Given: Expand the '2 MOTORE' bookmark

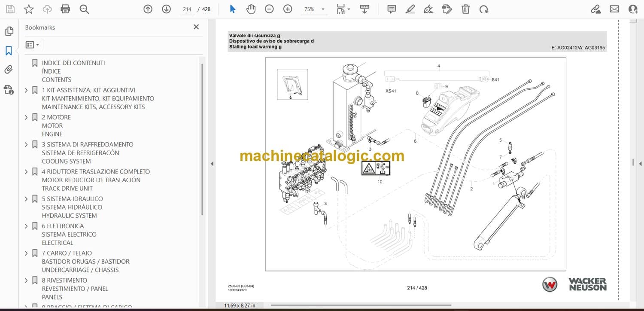Looking at the screenshot, I should click(26, 117).
